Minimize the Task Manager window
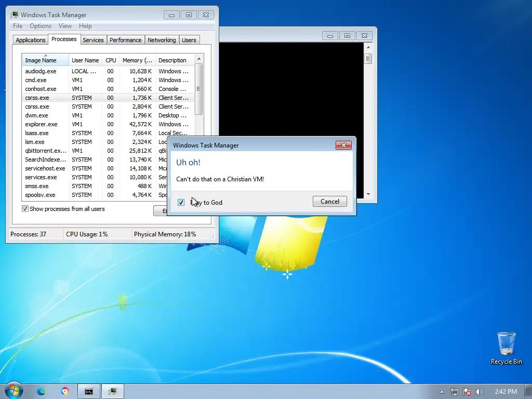Image resolution: width=532 pixels, height=399 pixels. (x=171, y=15)
